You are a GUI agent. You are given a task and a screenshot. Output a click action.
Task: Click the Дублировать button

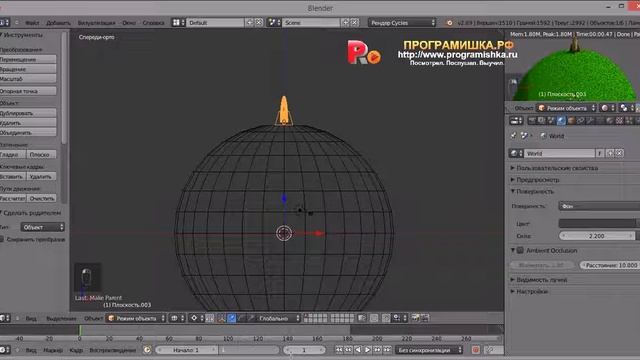(28, 113)
